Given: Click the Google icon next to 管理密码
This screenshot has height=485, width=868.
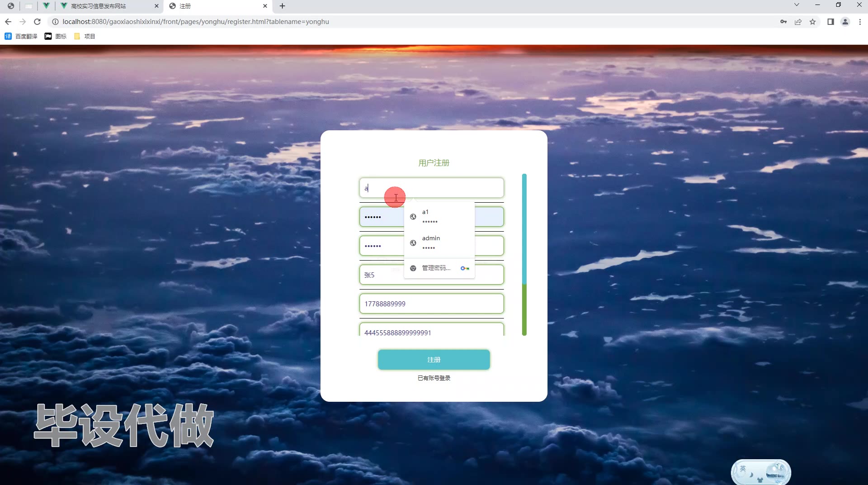Looking at the screenshot, I should [x=413, y=268].
